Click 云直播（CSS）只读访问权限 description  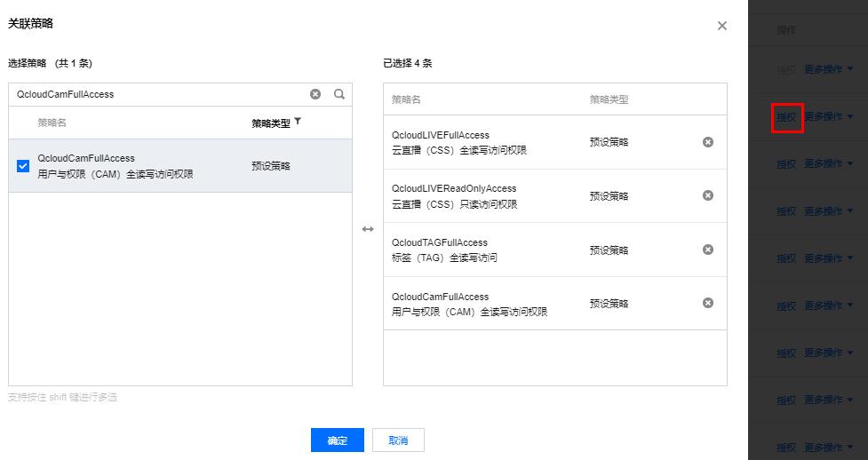click(455, 204)
